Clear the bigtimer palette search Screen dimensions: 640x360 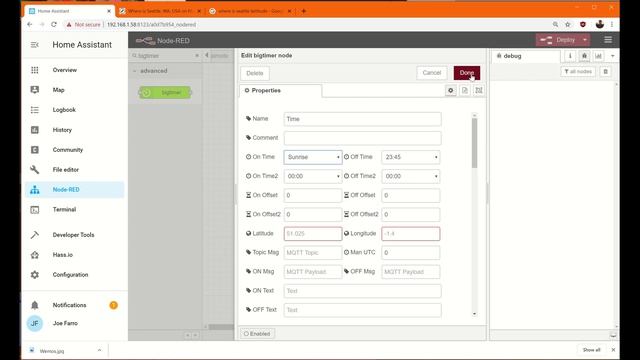coord(197,56)
